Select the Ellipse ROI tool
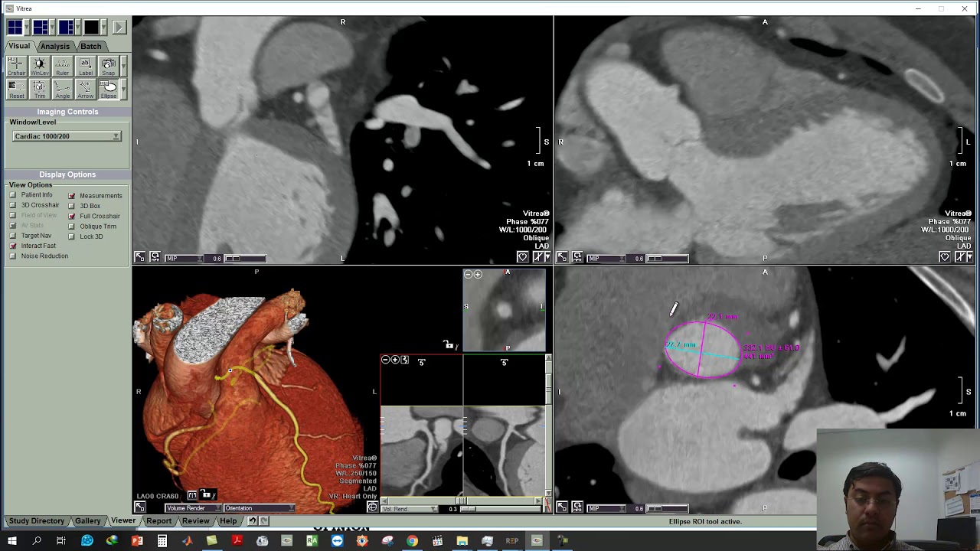This screenshot has width=980, height=551. pyautogui.click(x=108, y=90)
